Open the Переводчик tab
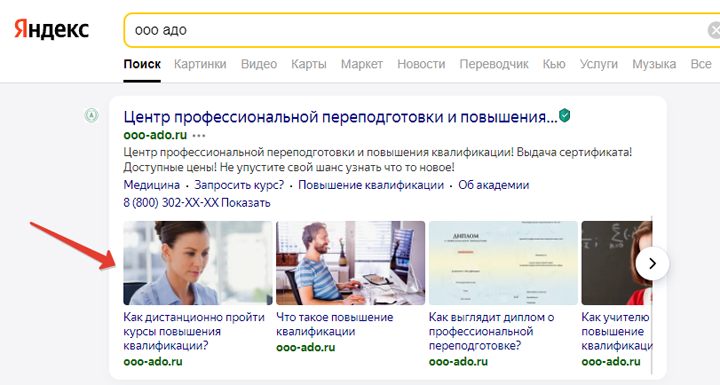The height and width of the screenshot is (385, 720). point(494,64)
